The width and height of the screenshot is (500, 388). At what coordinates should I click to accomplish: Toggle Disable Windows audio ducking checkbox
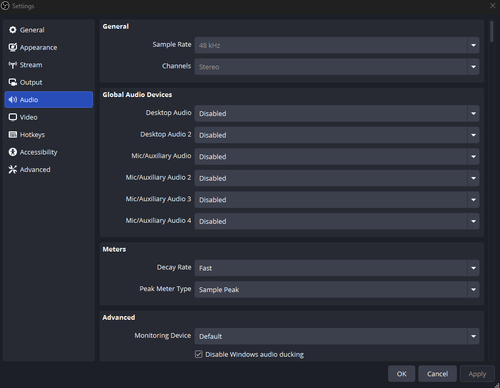(x=199, y=354)
